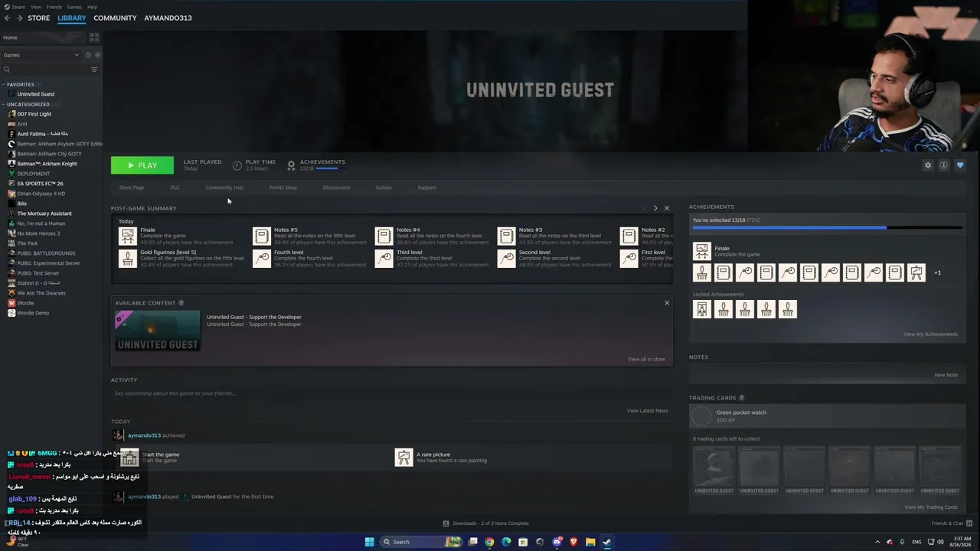Screen dimensions: 980x551
Task: Click the recent activity clock filter icon
Action: (x=88, y=55)
